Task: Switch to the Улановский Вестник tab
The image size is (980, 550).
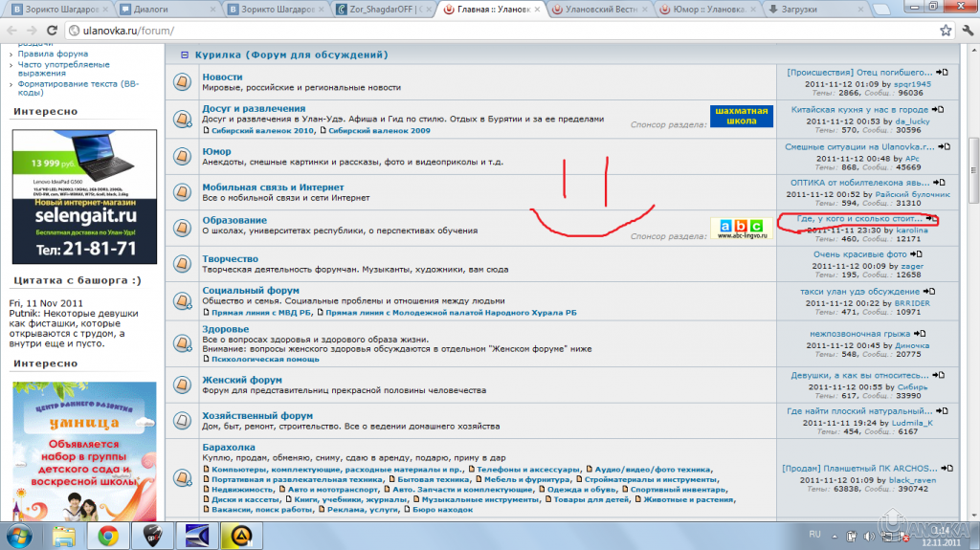Action: click(600, 10)
